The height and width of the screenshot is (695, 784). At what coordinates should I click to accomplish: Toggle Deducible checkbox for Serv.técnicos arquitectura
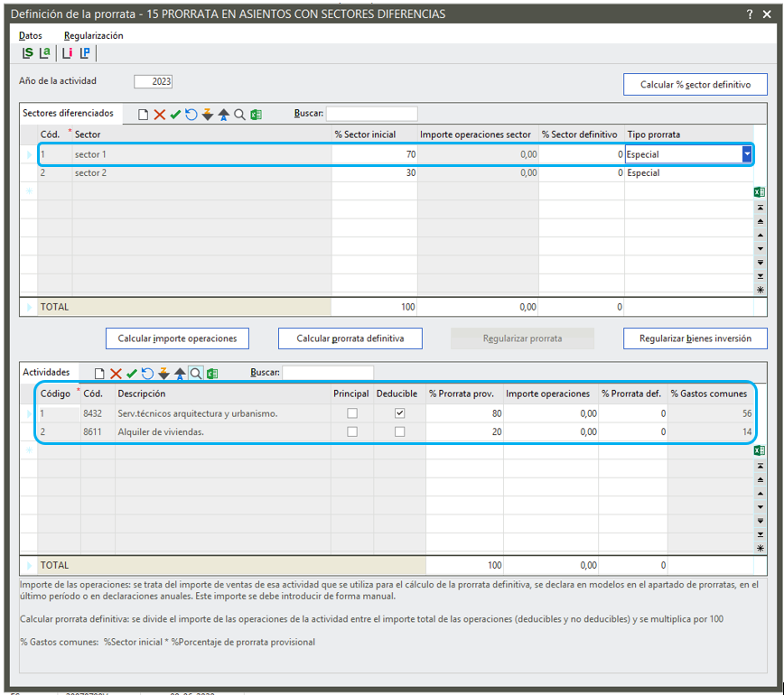(399, 413)
